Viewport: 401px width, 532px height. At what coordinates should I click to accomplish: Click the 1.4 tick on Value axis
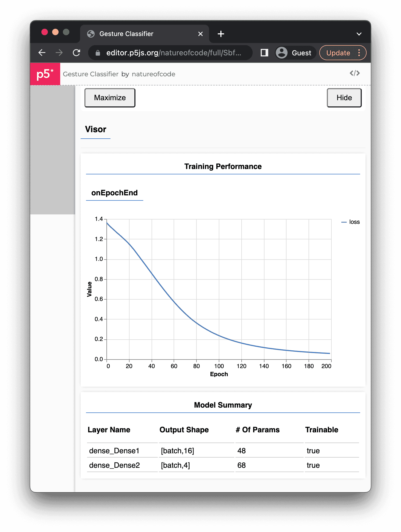(x=99, y=219)
